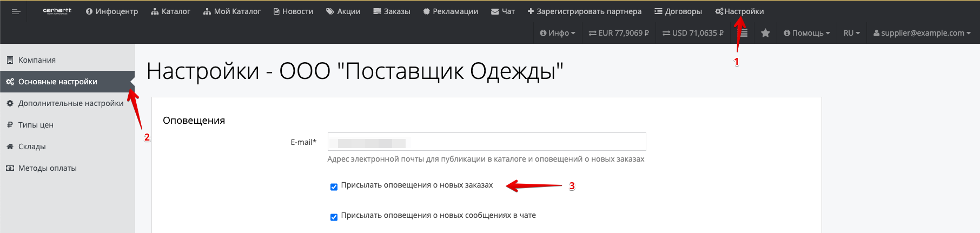The height and width of the screenshot is (233, 980).
Task: Click the hamburger menu icon
Action: (x=16, y=11)
